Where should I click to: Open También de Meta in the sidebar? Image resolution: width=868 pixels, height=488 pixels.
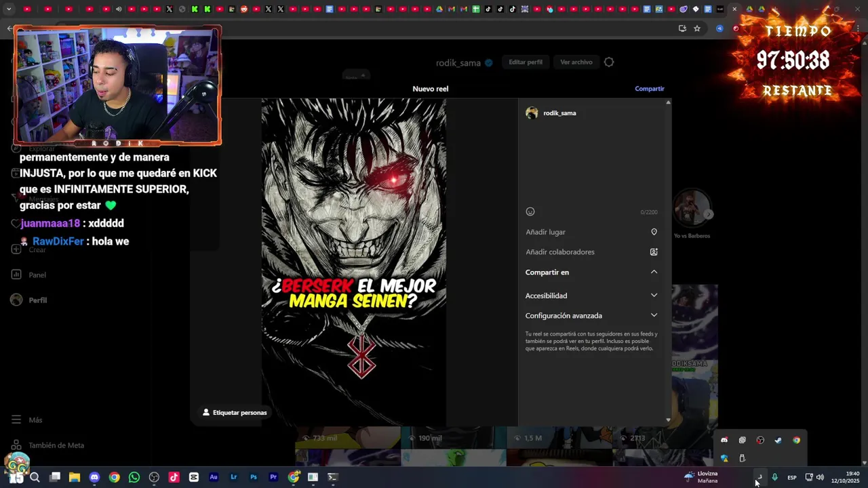47,445
